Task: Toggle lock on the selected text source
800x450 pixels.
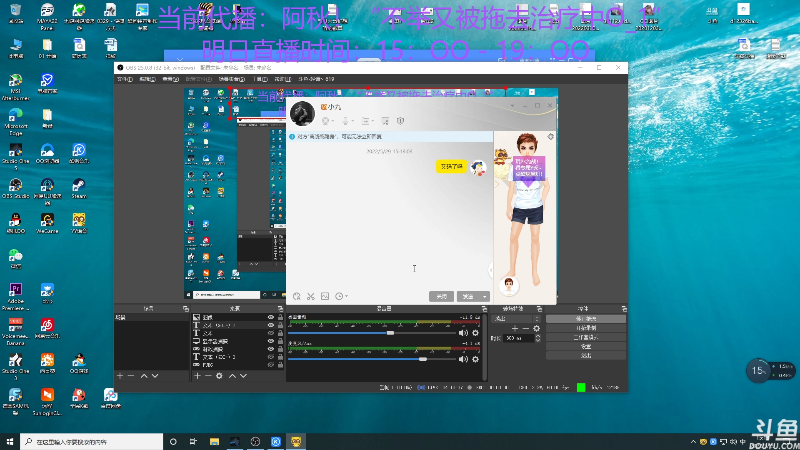Action: coord(280,325)
